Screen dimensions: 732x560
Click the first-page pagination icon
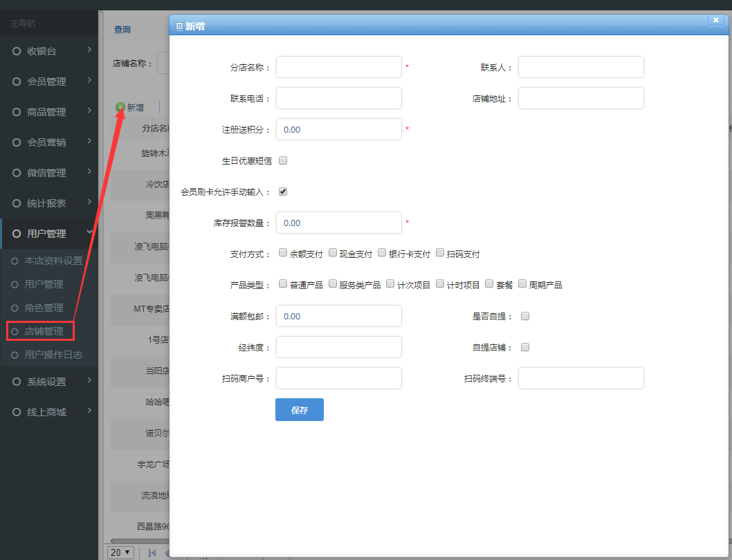(x=152, y=553)
